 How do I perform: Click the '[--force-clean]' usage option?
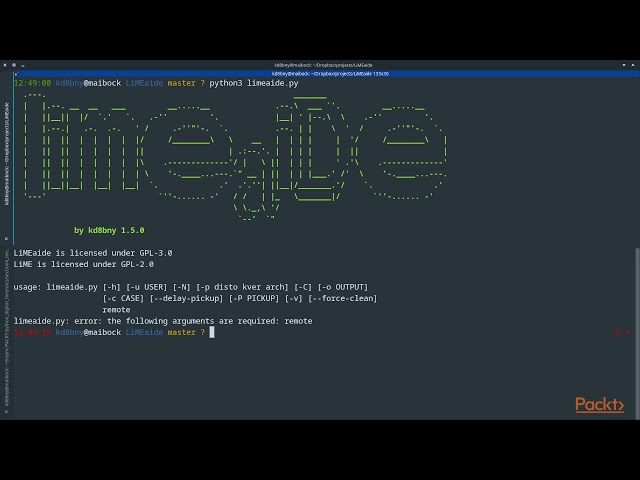342,298
